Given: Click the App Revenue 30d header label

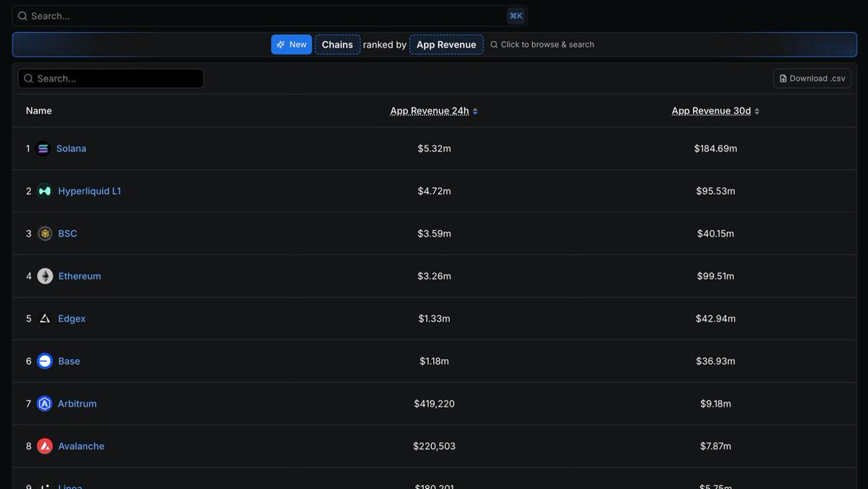Looking at the screenshot, I should [x=711, y=111].
